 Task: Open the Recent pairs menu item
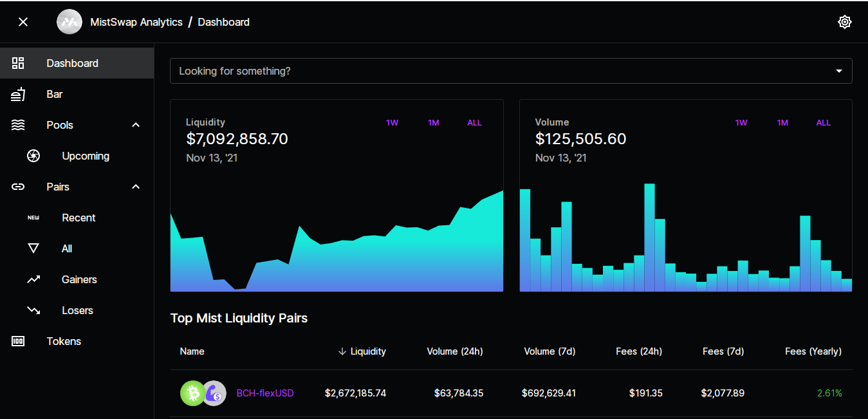tap(77, 218)
